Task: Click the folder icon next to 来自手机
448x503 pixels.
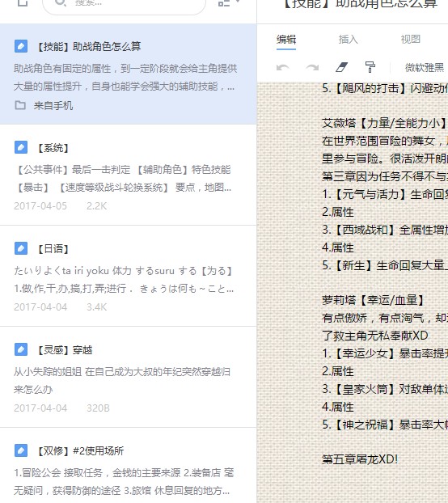Action: click(20, 105)
